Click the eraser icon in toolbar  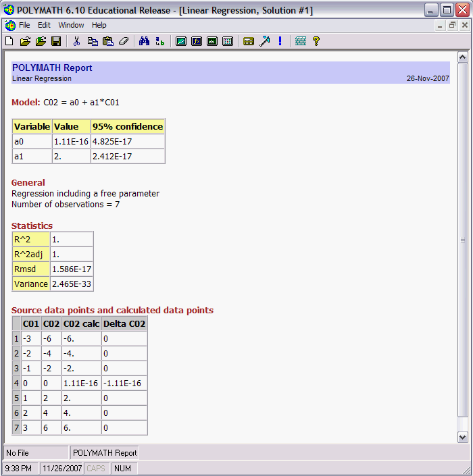pyautogui.click(x=123, y=41)
